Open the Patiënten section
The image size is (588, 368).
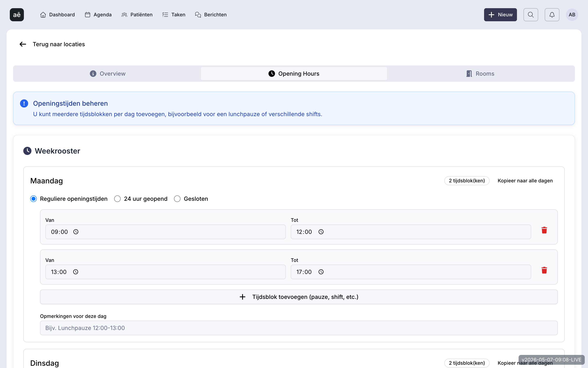(137, 15)
